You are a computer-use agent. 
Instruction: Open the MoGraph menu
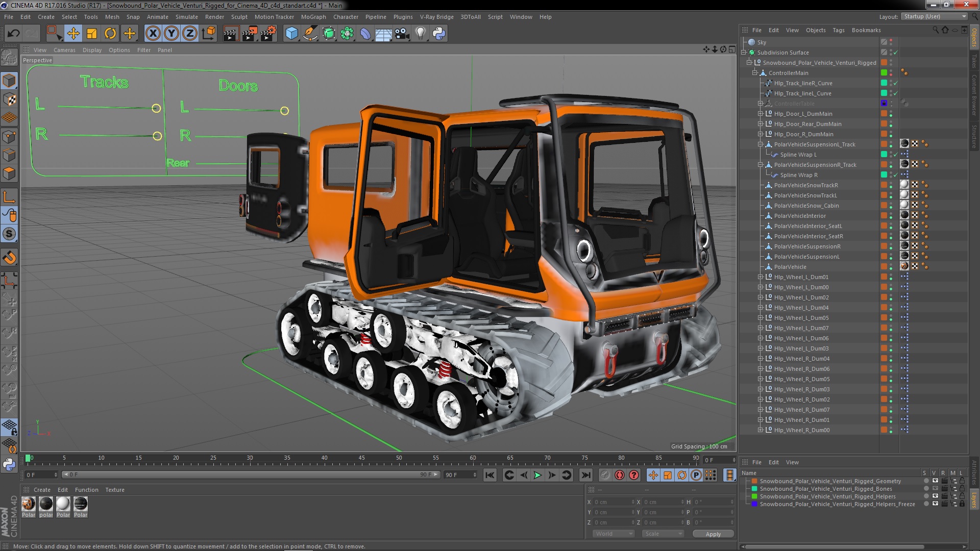point(313,17)
